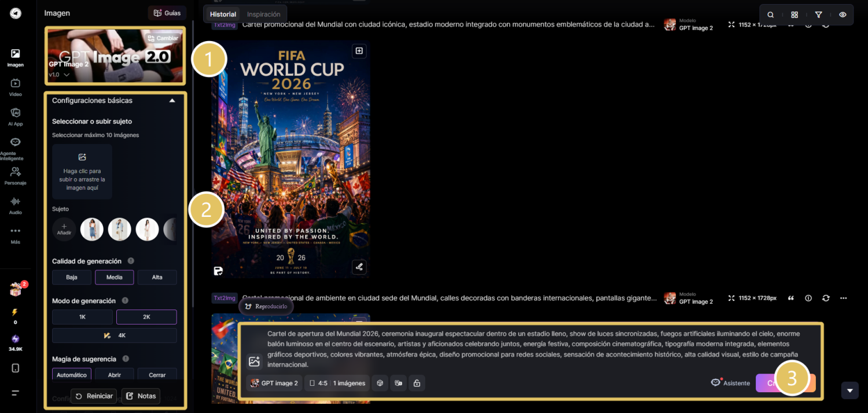The height and width of the screenshot is (413, 868).
Task: Set Magia de sugerencia to Abrir
Action: point(115,375)
